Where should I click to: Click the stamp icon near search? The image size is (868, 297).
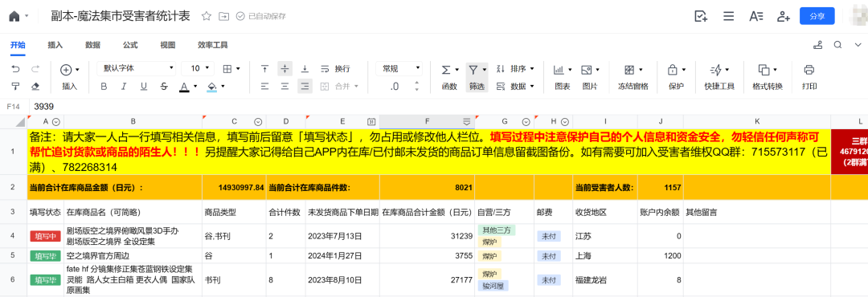[x=817, y=45]
